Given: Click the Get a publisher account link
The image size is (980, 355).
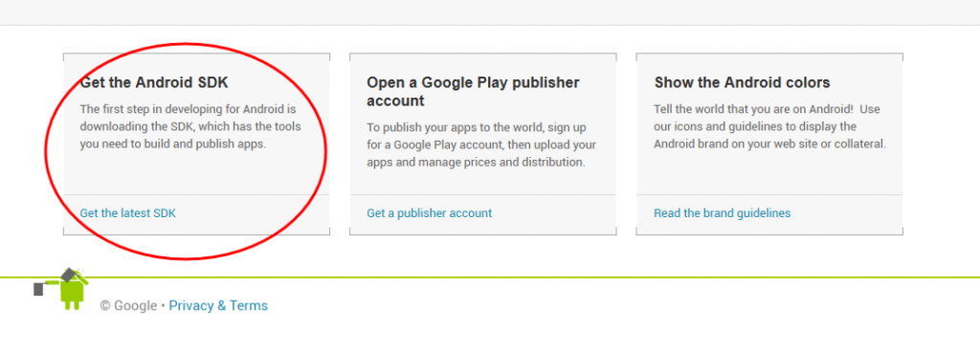Looking at the screenshot, I should tap(430, 213).
